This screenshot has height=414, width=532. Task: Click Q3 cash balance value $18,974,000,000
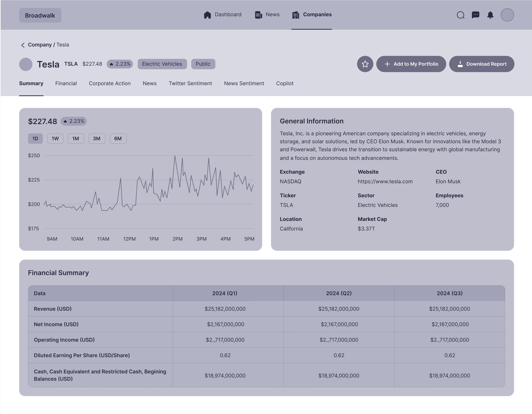450,376
